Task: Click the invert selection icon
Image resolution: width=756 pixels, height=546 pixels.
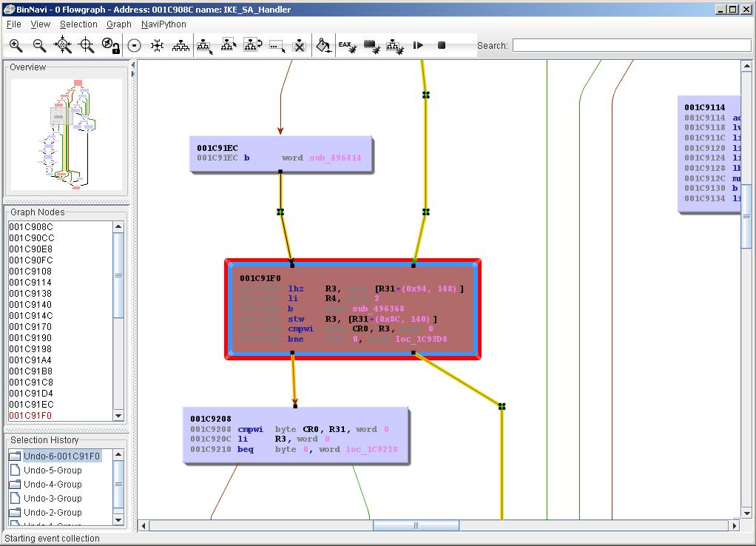Action: point(252,45)
